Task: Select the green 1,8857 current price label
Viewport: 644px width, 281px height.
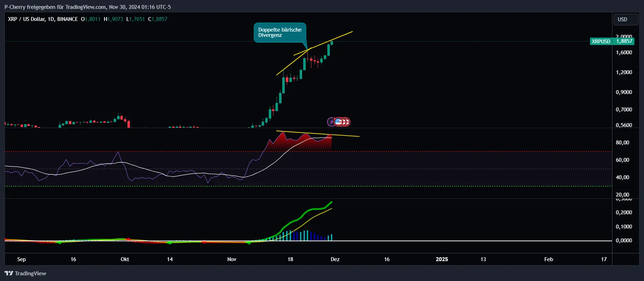Action: point(624,41)
